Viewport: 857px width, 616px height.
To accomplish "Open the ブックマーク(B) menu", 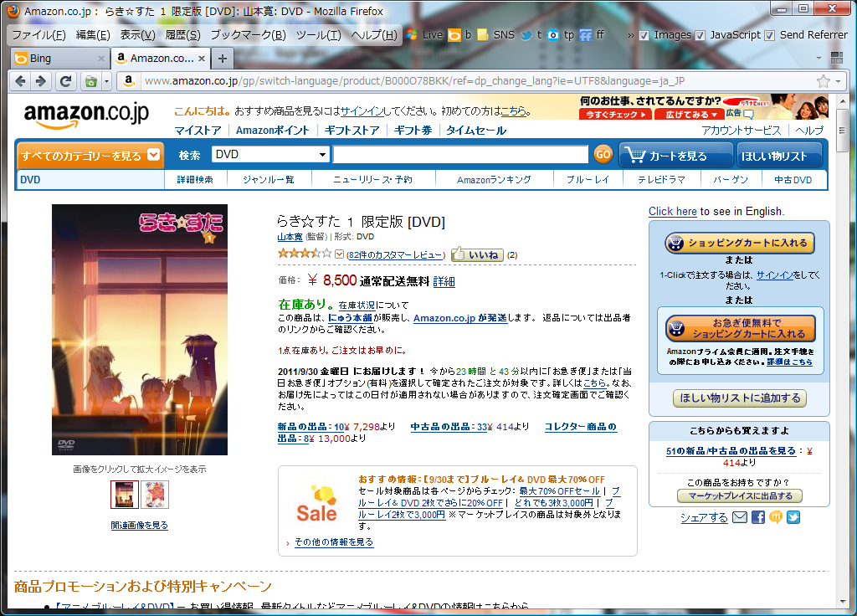I will point(248,35).
